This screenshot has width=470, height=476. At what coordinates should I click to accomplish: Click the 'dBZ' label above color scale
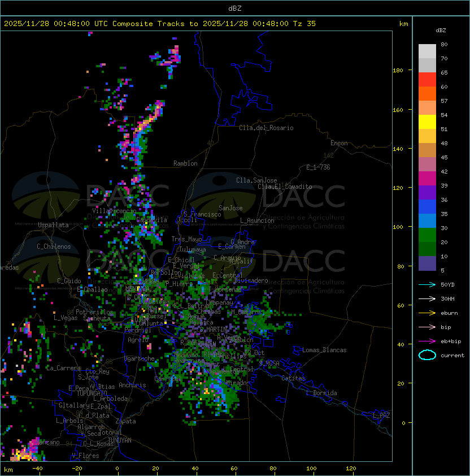tap(441, 31)
